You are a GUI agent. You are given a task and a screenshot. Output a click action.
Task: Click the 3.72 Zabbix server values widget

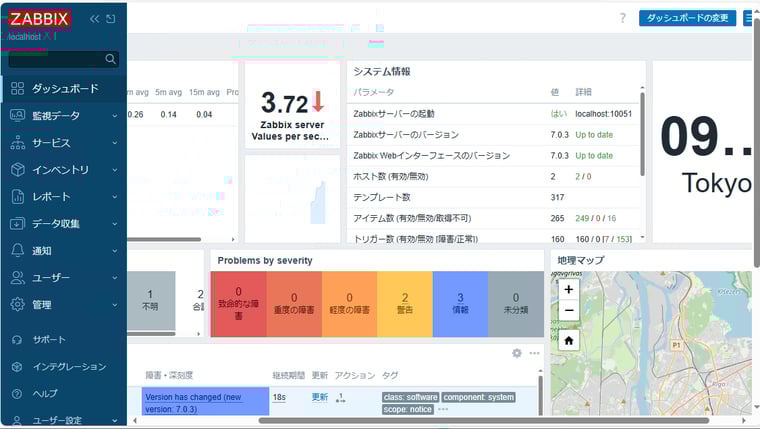coord(292,105)
